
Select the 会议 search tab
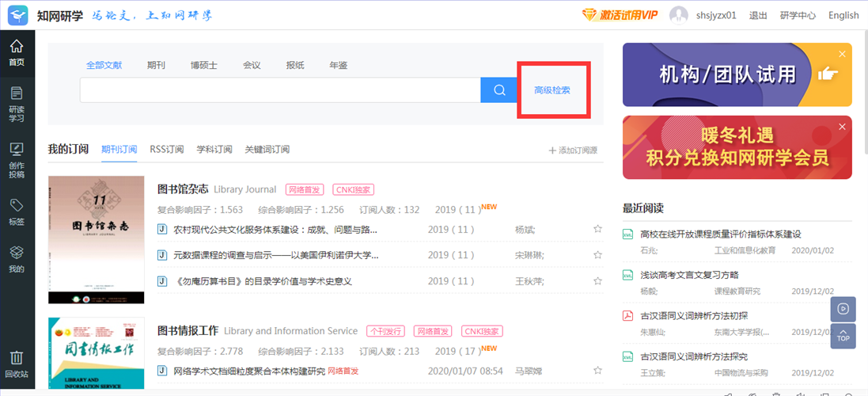click(252, 66)
